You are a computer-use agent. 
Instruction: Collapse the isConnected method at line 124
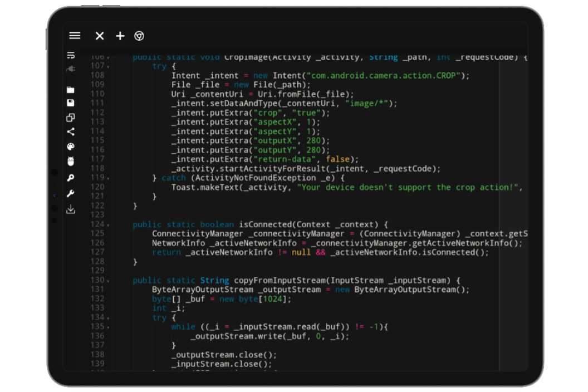[x=109, y=224]
